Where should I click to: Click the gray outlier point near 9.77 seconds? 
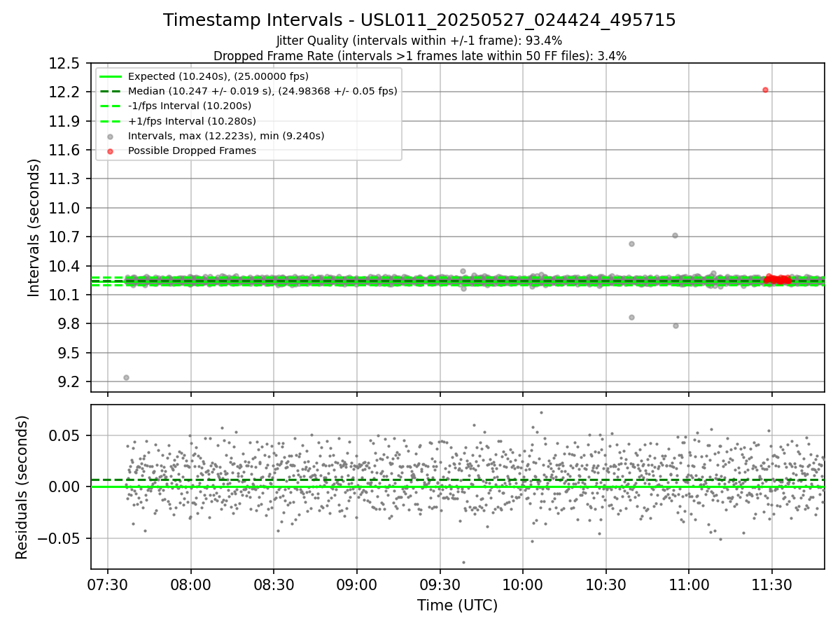(675, 325)
